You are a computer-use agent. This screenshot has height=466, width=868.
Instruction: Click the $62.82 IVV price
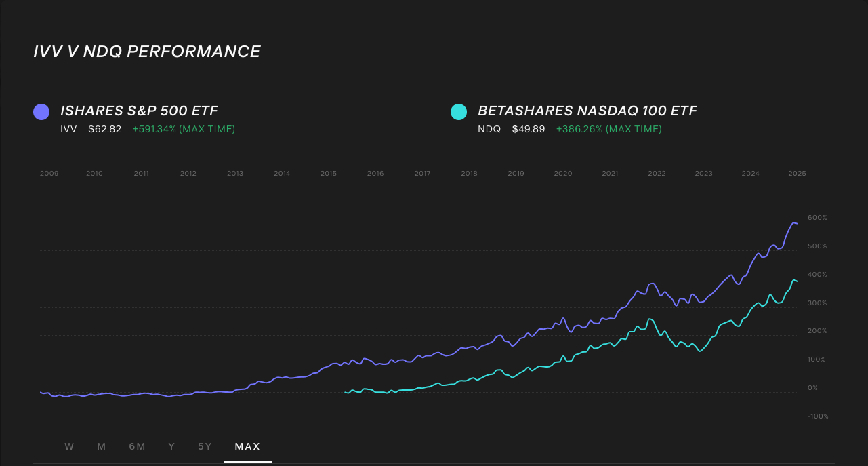pos(104,129)
